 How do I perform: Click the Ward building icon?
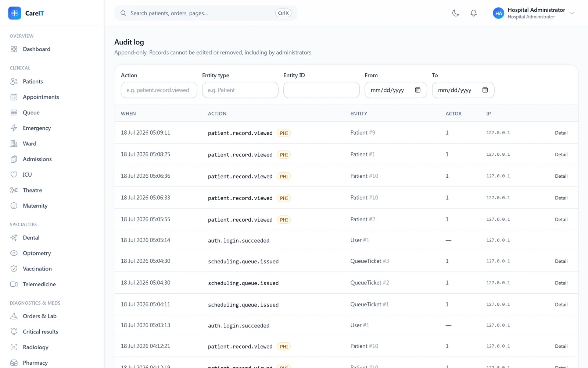click(14, 144)
